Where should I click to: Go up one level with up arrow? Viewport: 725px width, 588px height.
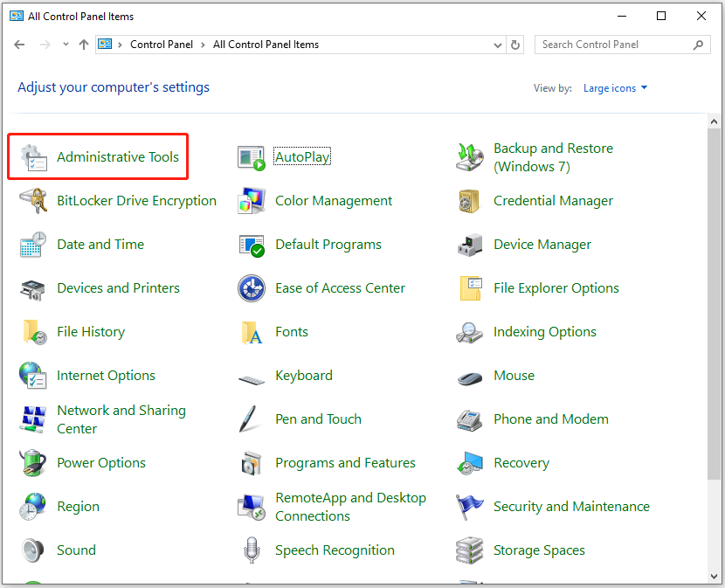point(84,45)
